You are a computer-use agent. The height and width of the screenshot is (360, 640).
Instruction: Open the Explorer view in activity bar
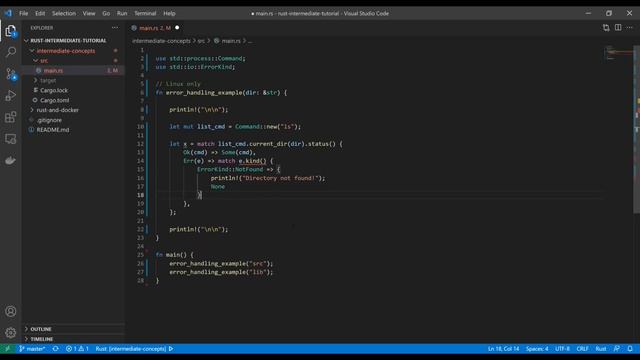(11, 31)
